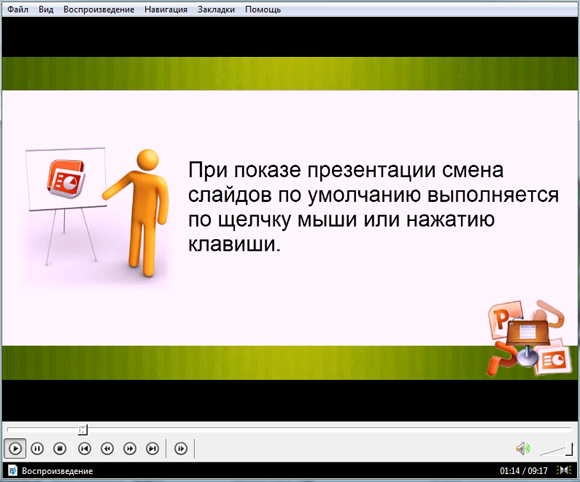Click the video slide area
Screen dimensions: 580x482
coord(290,218)
